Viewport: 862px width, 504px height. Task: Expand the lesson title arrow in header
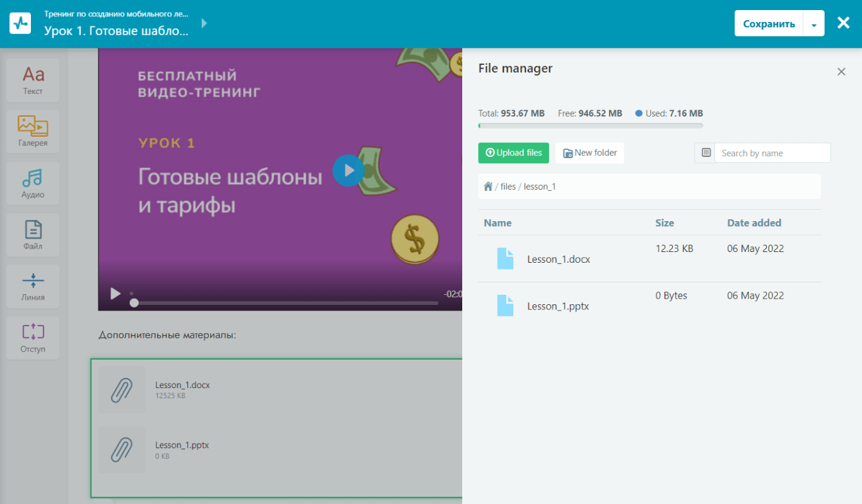204,23
